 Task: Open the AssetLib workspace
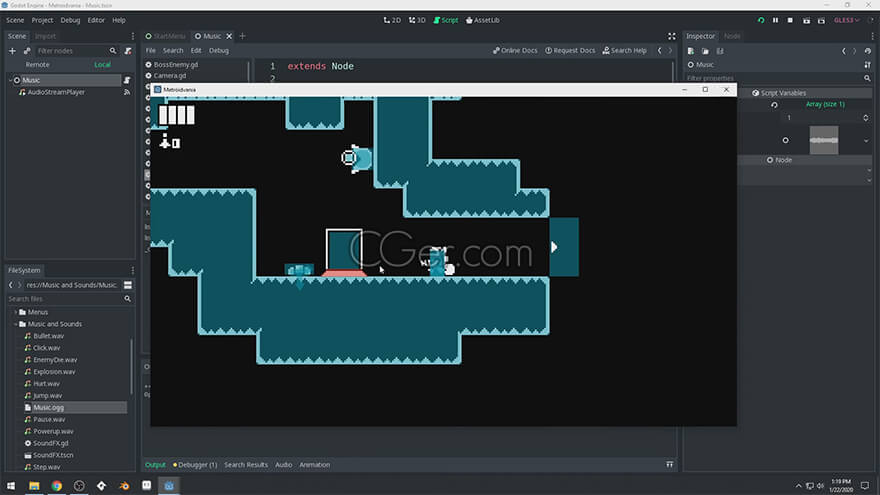[x=483, y=20]
